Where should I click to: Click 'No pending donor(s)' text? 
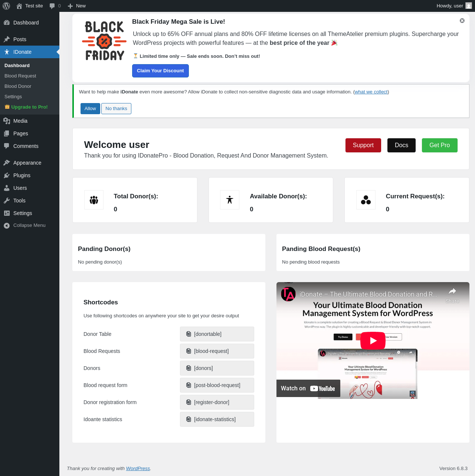100,262
